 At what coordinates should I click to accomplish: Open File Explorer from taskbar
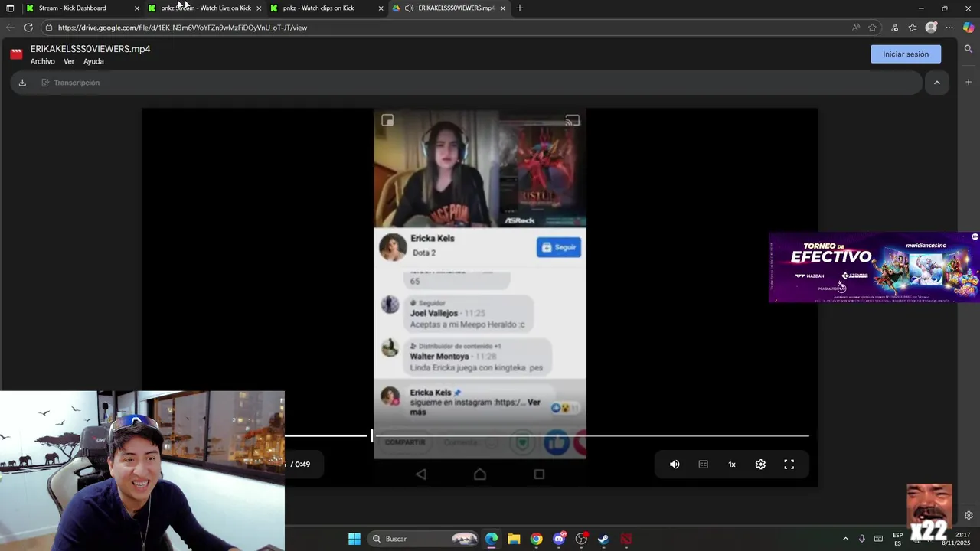tap(514, 539)
